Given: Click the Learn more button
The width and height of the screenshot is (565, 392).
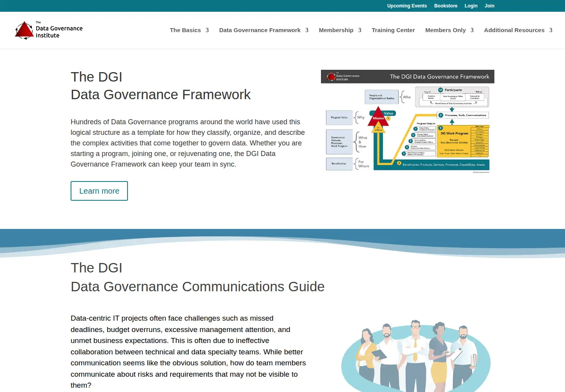Looking at the screenshot, I should coord(99,191).
